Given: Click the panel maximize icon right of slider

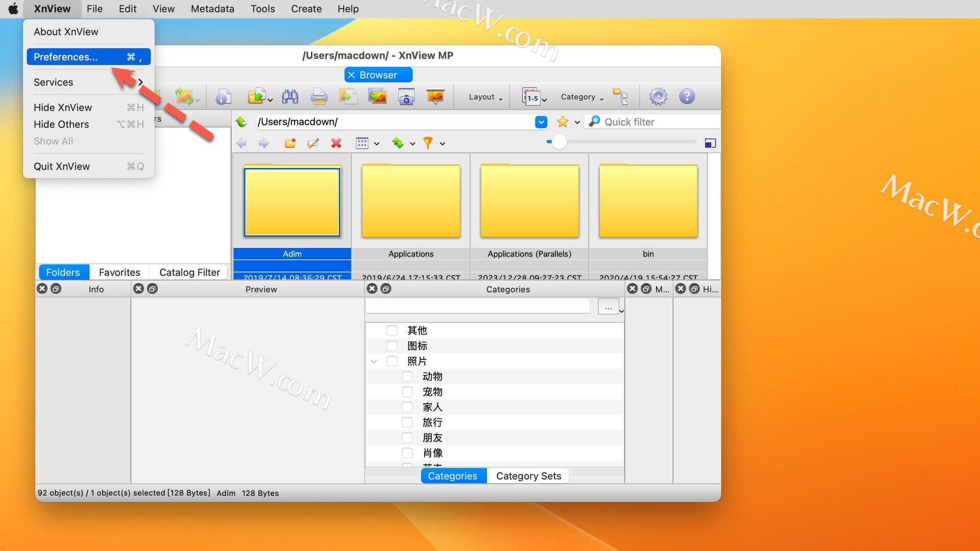Looking at the screenshot, I should pyautogui.click(x=710, y=143).
